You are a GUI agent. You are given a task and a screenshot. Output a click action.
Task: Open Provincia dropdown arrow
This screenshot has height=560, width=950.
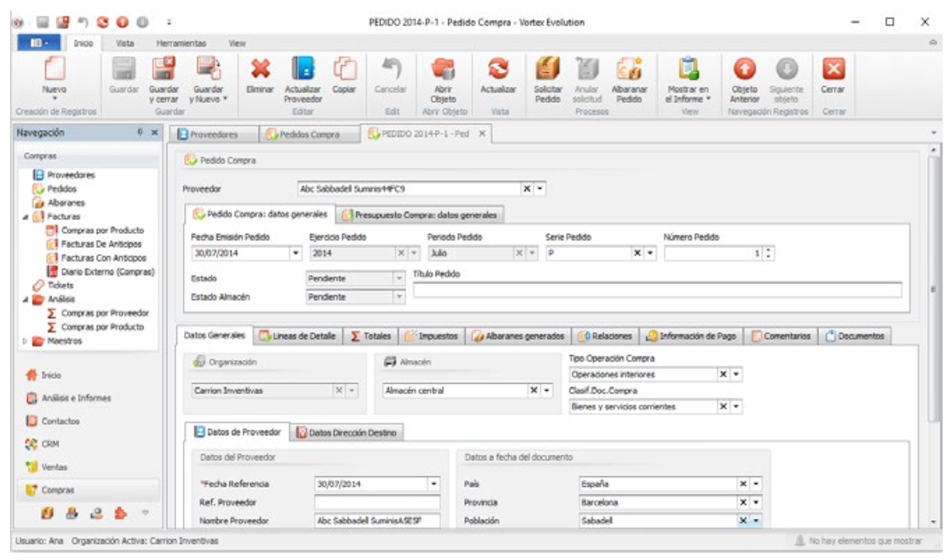756,502
